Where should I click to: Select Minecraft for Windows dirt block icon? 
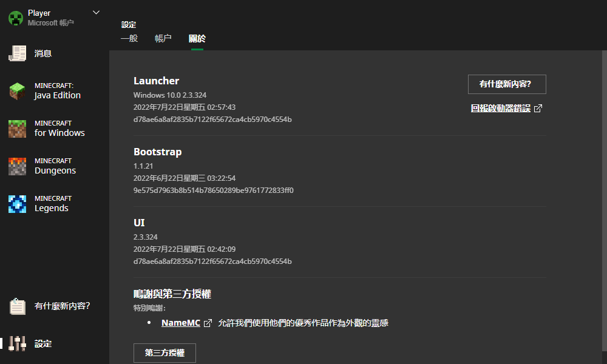coord(18,129)
